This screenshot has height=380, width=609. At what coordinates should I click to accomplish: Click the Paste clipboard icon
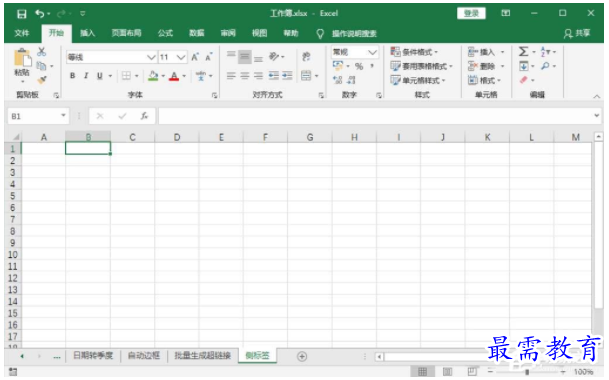click(x=23, y=58)
